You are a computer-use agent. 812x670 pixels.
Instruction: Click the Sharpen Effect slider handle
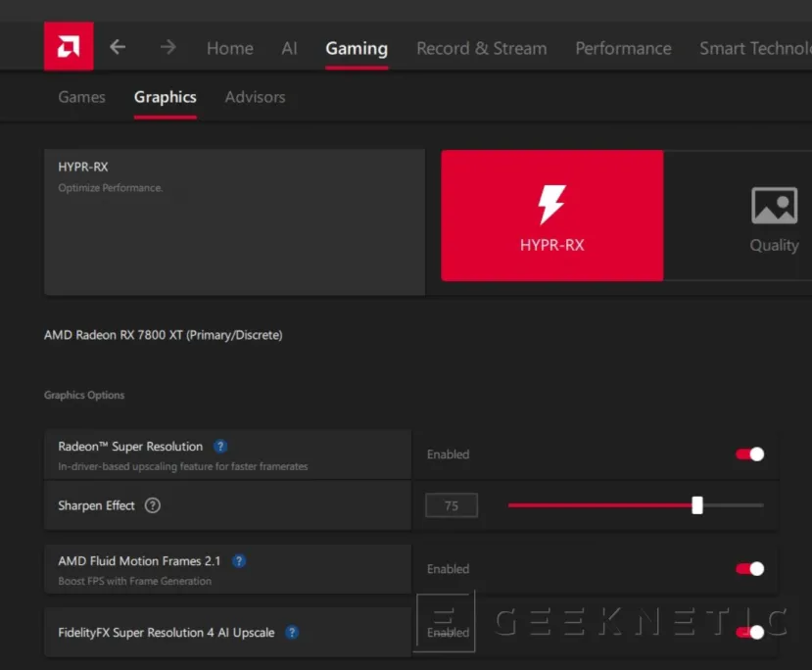(x=697, y=505)
